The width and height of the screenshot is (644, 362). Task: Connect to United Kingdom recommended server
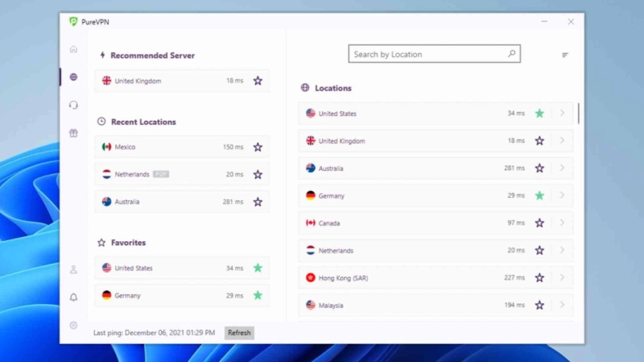pos(182,81)
